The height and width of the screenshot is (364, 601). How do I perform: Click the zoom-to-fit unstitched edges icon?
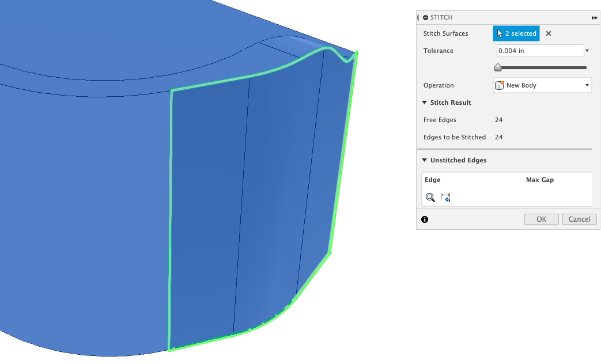[x=444, y=197]
